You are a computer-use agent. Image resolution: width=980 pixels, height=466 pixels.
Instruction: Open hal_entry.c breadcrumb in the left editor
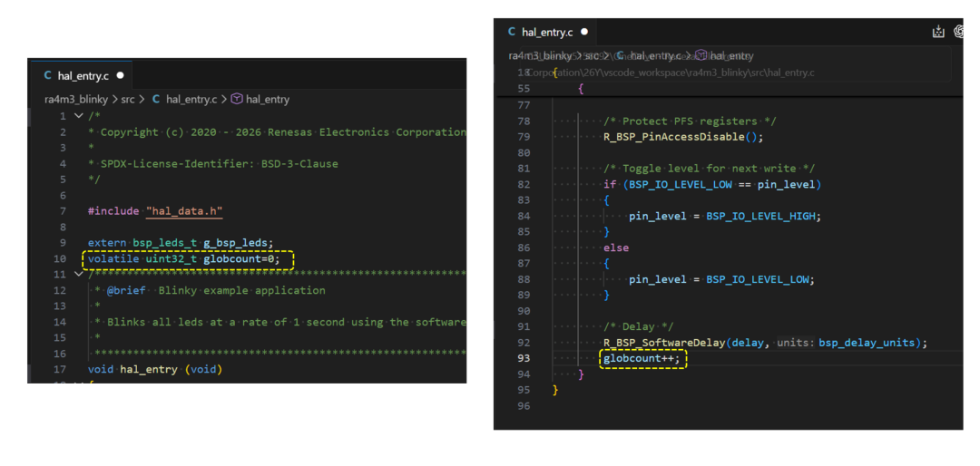[x=191, y=100]
